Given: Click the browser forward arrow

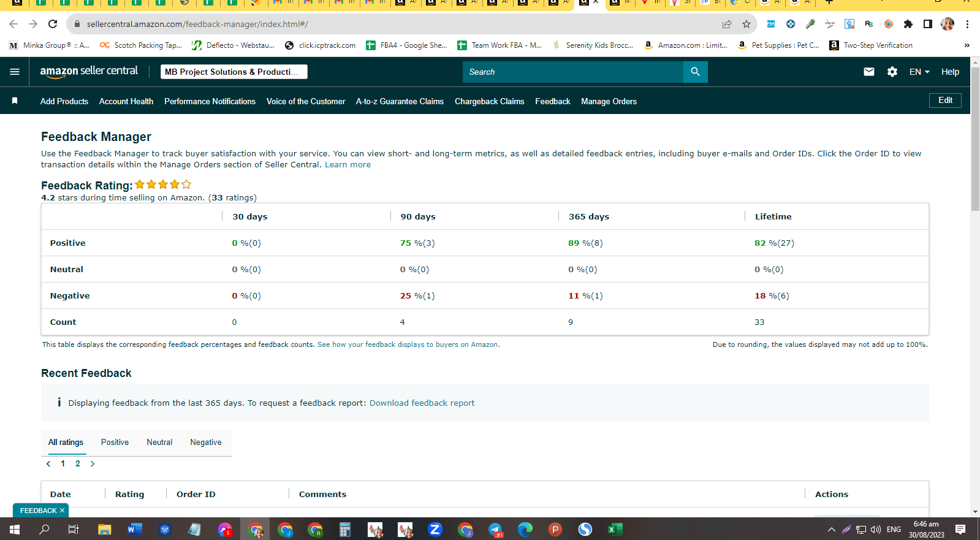Looking at the screenshot, I should (33, 24).
